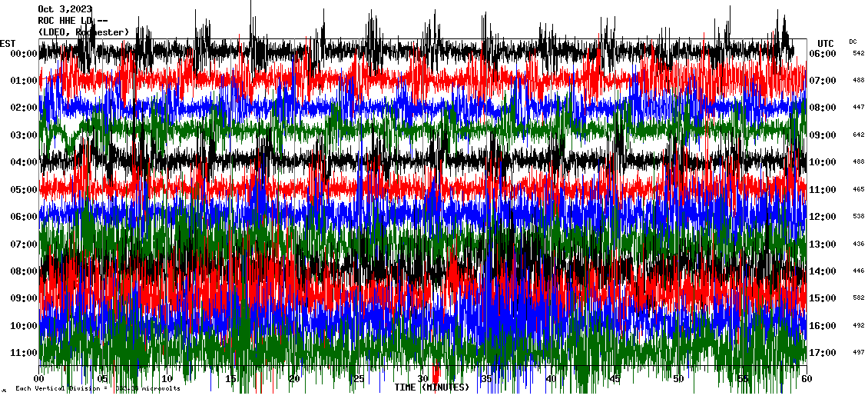Select the DC value 642
868x399 pixels.
(858, 135)
